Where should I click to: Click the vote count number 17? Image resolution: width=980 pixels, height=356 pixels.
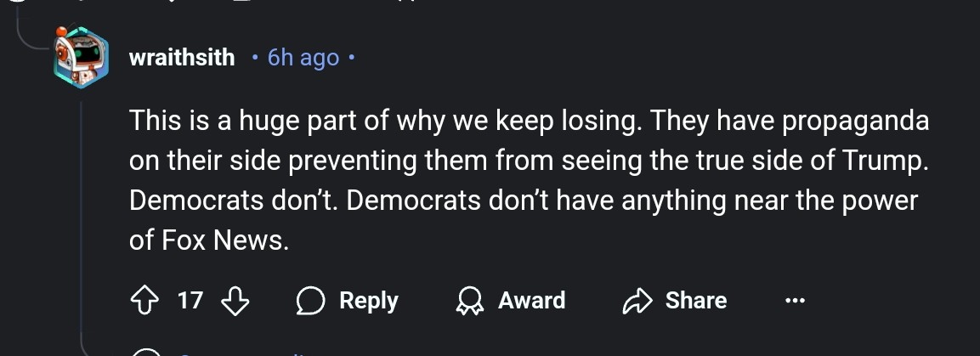pyautogui.click(x=191, y=301)
